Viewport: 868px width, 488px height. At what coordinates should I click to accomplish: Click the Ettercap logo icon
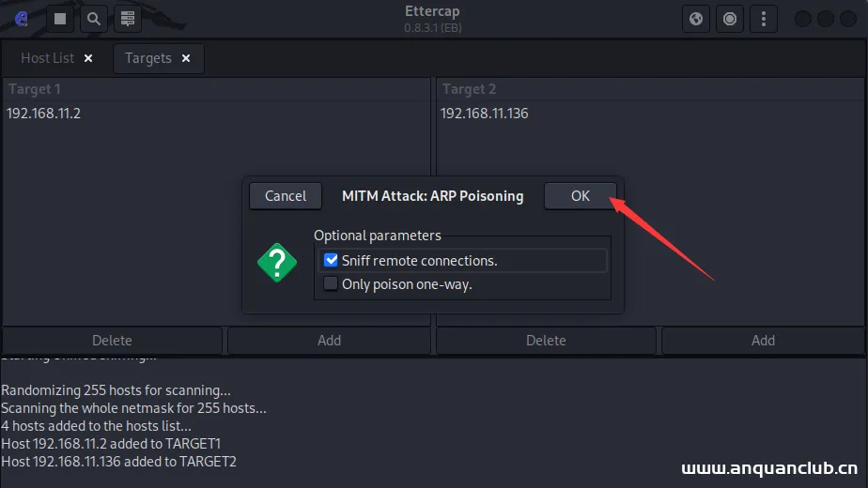tap(22, 18)
